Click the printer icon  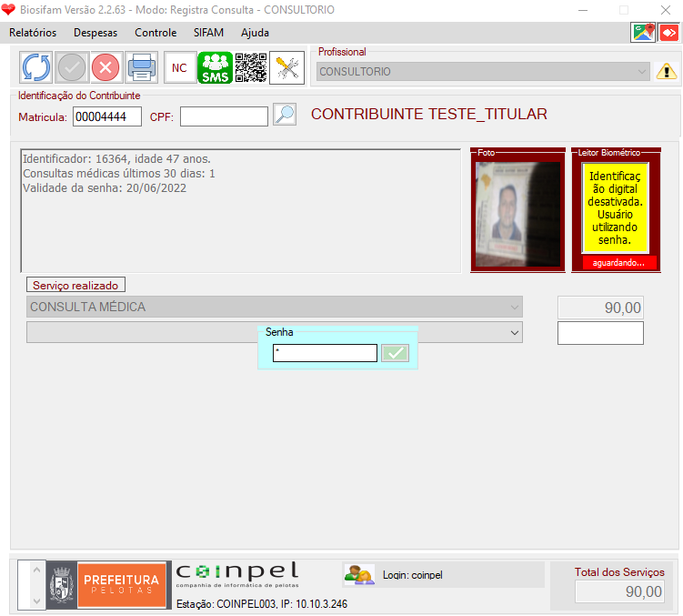click(x=142, y=67)
